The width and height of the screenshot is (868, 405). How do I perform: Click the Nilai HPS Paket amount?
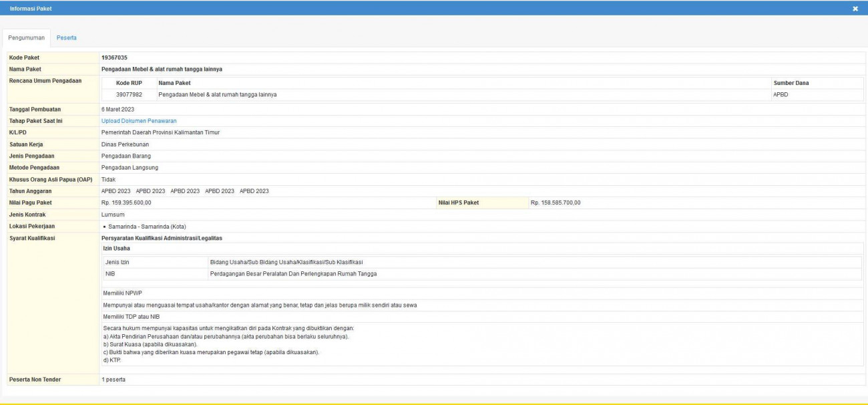[x=556, y=202]
